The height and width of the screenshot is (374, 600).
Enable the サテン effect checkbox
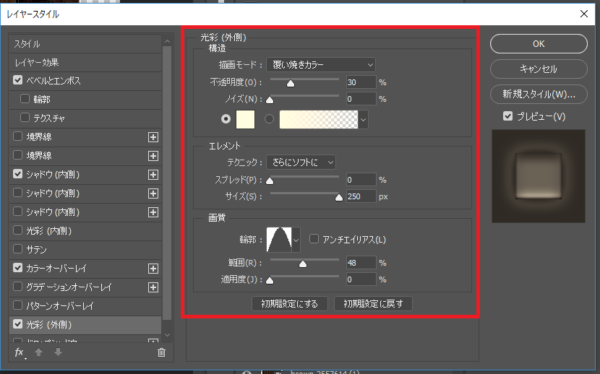point(18,249)
